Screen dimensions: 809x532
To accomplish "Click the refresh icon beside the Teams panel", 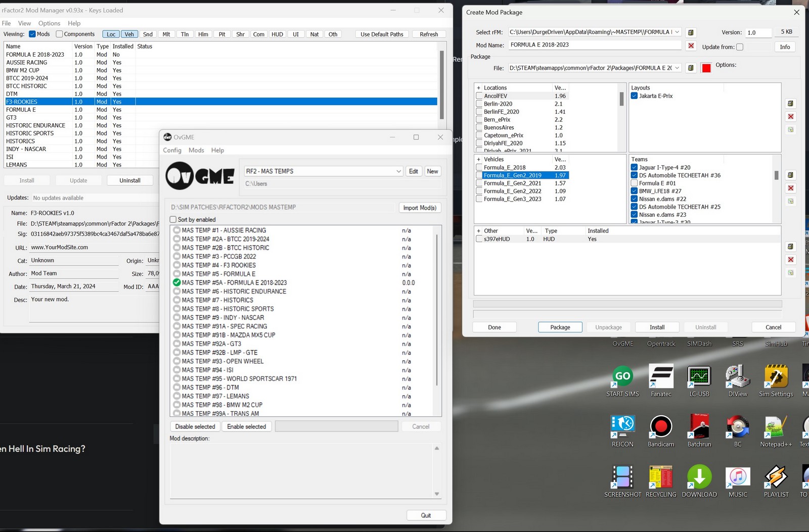I will pyautogui.click(x=790, y=201).
